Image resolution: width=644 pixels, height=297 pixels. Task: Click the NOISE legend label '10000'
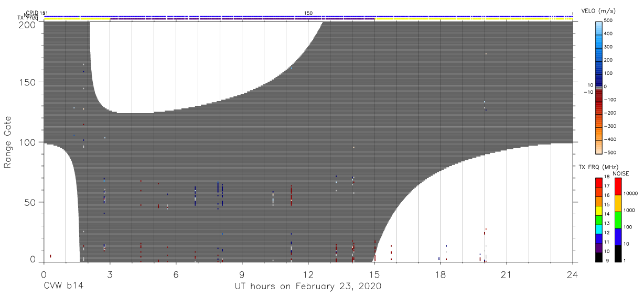click(x=630, y=194)
